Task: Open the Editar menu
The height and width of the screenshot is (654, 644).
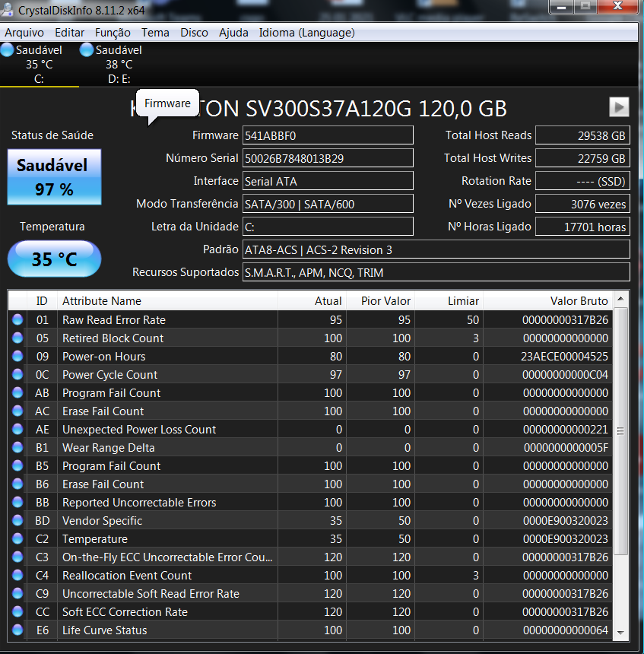Action: pyautogui.click(x=69, y=33)
